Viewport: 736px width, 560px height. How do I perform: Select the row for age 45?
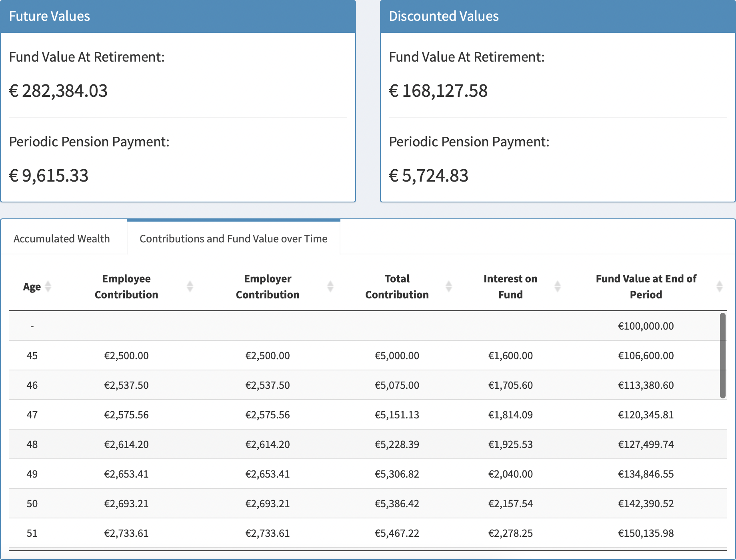coord(32,356)
